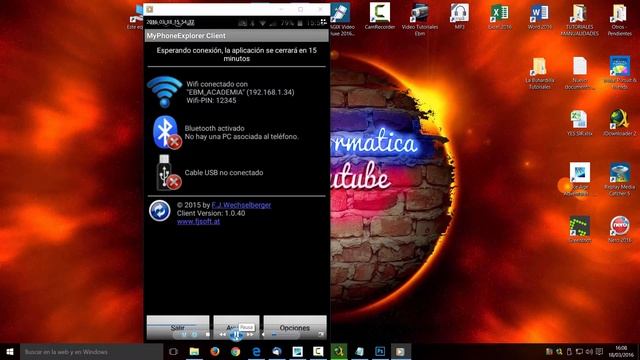Image resolution: width=640 pixels, height=360 pixels.
Task: Click the stop playback button
Action: tap(208, 335)
